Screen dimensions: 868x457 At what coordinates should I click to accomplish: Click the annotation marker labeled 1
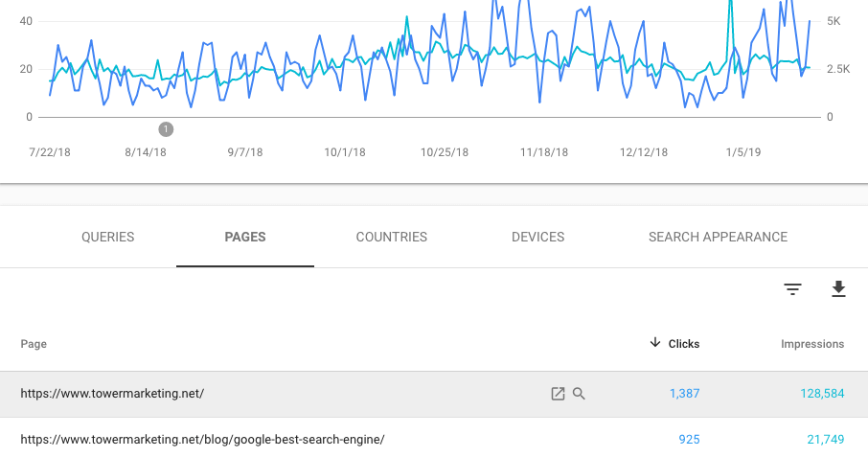[x=166, y=129]
